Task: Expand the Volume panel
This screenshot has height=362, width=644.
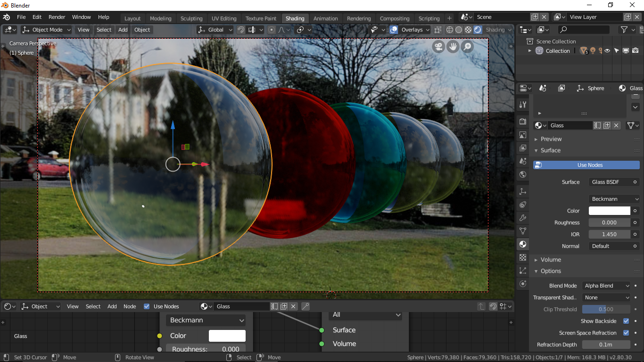Action: click(x=551, y=260)
